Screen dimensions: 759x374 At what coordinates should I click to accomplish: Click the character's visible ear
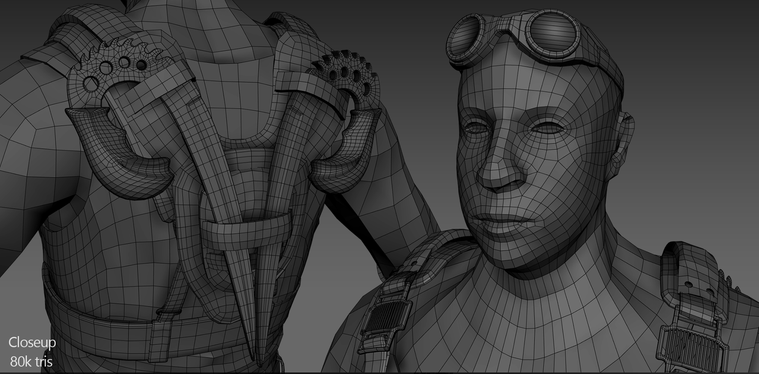point(622,140)
